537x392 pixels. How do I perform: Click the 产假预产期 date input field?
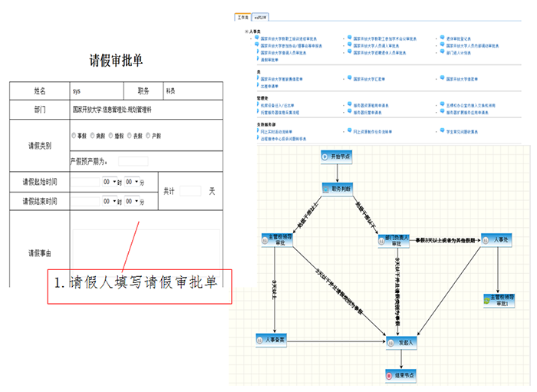click(x=133, y=161)
